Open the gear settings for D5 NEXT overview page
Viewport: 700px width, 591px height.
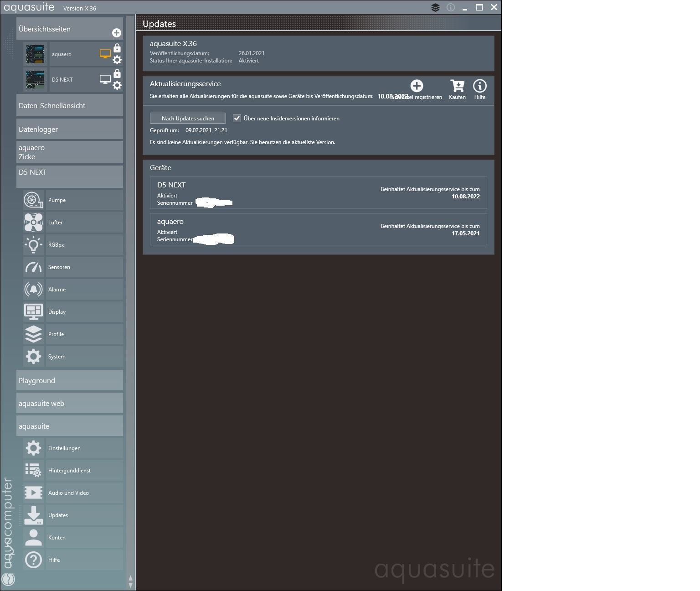point(117,85)
